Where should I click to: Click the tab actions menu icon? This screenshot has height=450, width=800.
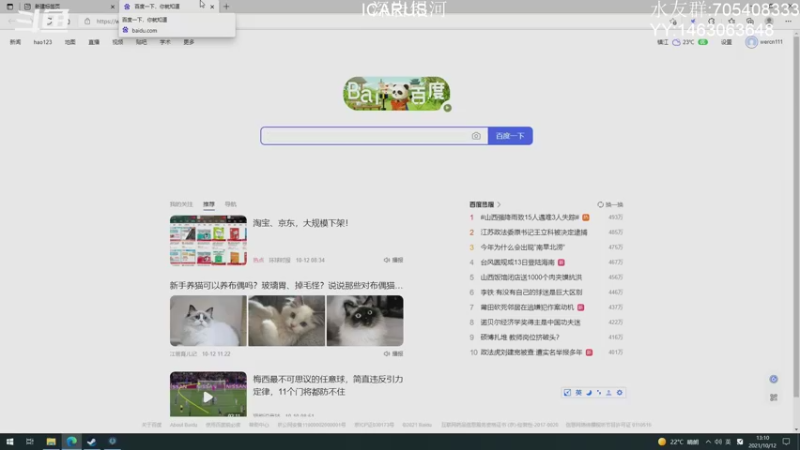tap(10, 7)
